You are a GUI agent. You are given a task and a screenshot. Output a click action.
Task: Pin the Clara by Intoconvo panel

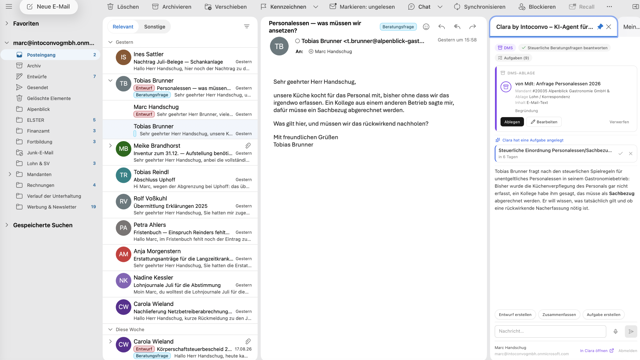pos(600,27)
